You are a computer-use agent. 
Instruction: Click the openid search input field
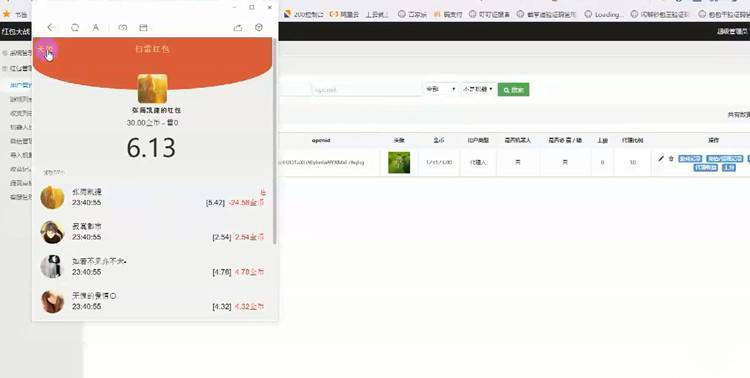(x=367, y=89)
